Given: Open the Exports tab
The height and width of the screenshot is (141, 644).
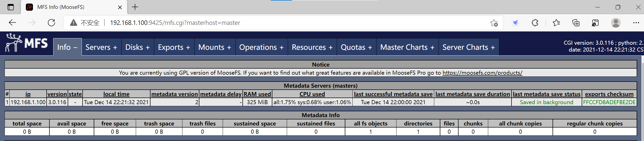Looking at the screenshot, I should (174, 47).
